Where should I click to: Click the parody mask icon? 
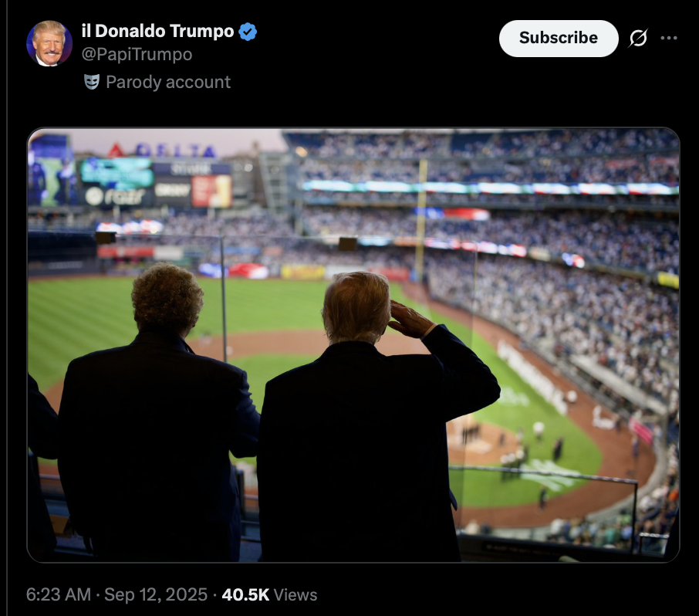click(x=92, y=82)
